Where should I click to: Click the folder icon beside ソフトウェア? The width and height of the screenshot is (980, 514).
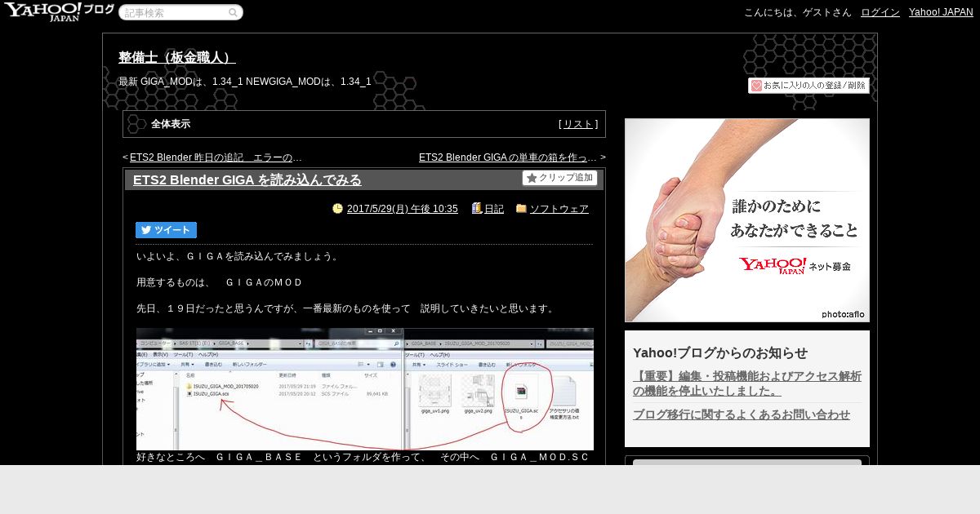pyautogui.click(x=521, y=209)
